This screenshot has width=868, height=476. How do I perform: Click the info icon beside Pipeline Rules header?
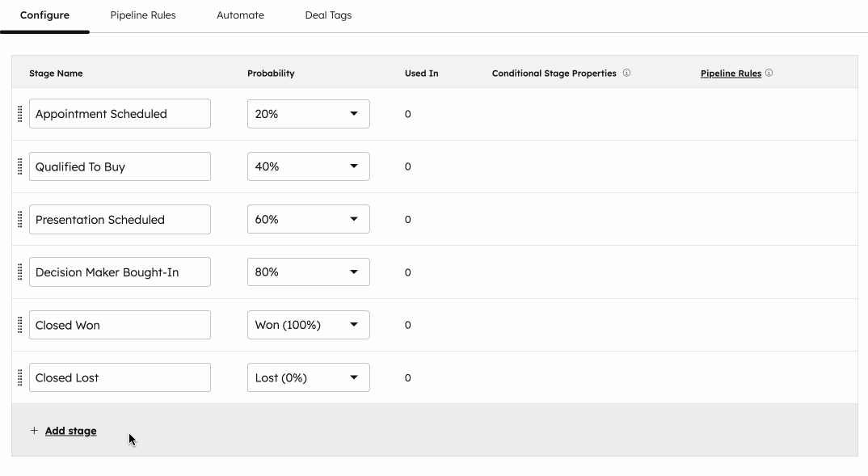[769, 72]
